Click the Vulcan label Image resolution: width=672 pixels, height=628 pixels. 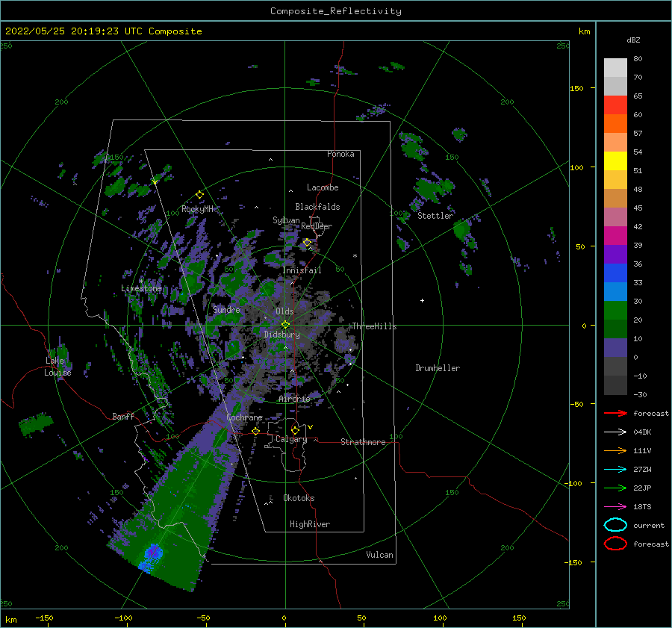[380, 555]
